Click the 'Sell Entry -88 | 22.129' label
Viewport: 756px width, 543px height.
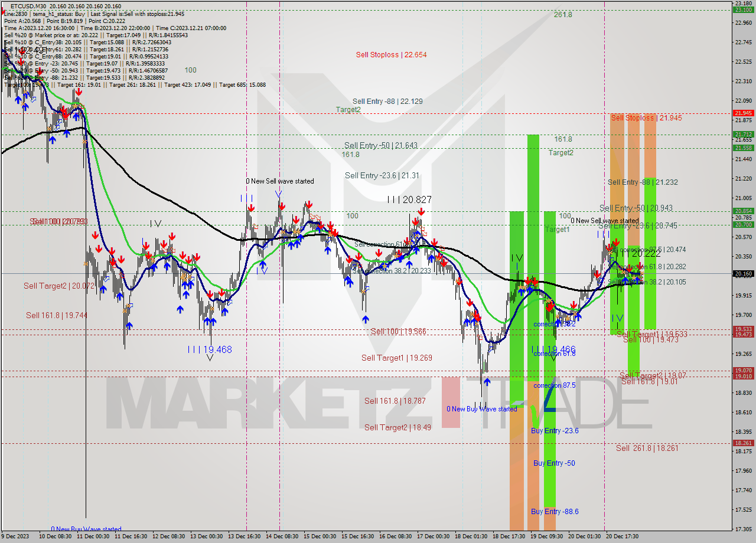pos(387,102)
